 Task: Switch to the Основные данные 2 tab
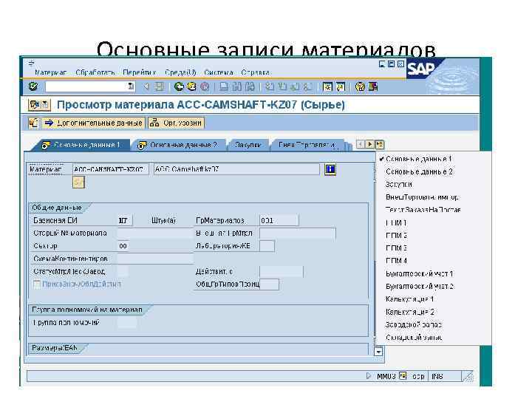(x=179, y=145)
